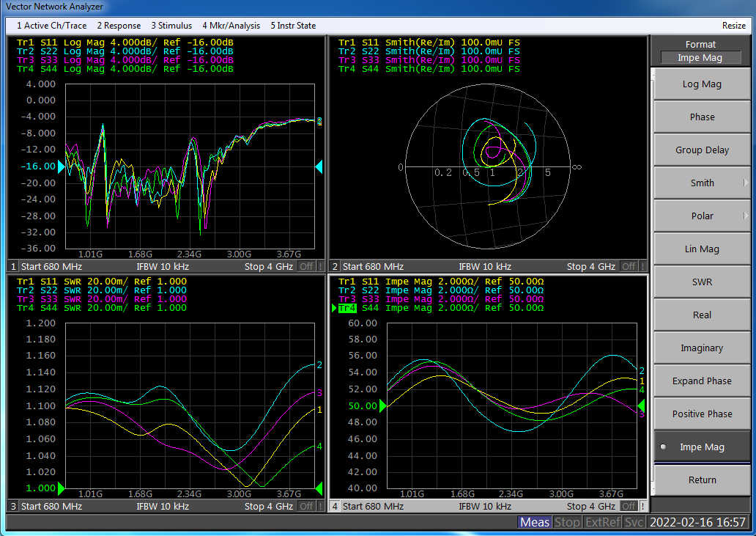Click the Meas status indicator
756x536 pixels.
[x=534, y=522]
